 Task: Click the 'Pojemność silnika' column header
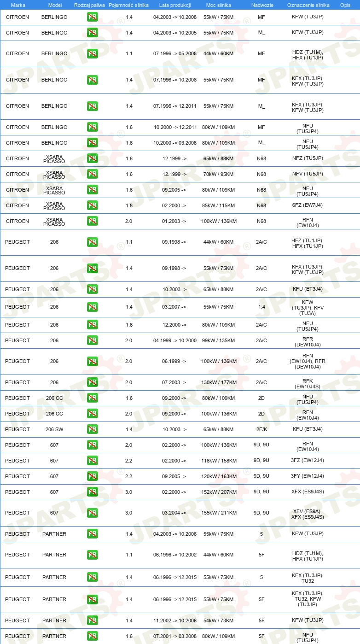point(128,5)
